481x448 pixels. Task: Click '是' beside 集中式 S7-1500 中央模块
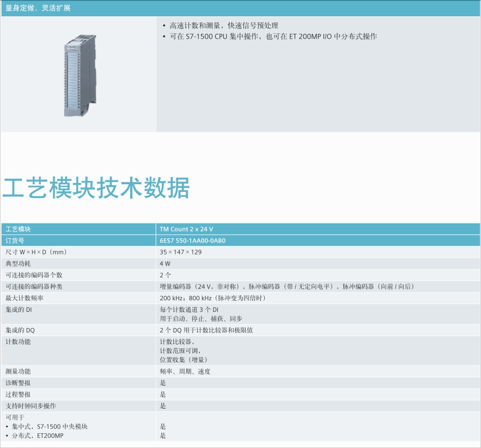pyautogui.click(x=162, y=427)
